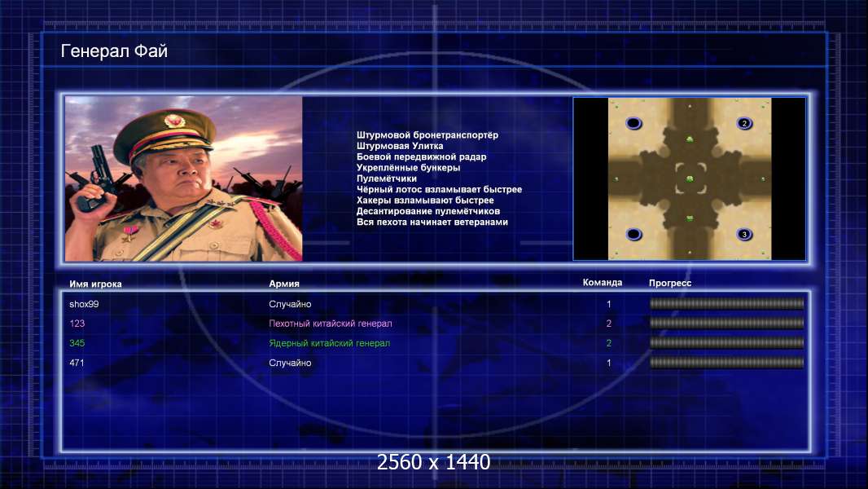This screenshot has height=489, width=868.
Task: Select player name '345'
Action: [x=77, y=343]
